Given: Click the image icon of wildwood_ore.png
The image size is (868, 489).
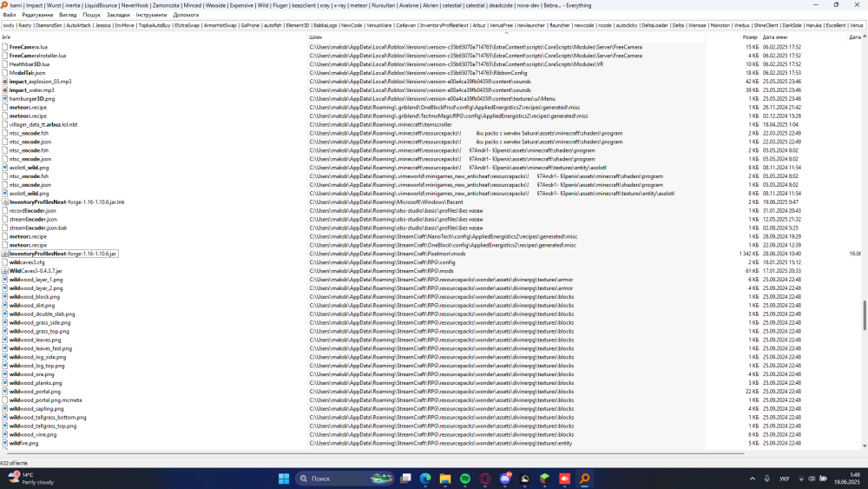Looking at the screenshot, I should point(5,374).
